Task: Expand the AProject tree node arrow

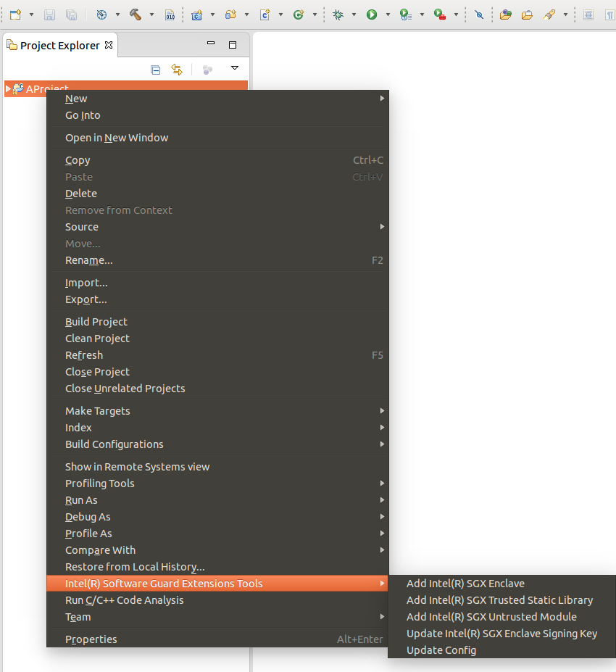Action: pyautogui.click(x=8, y=88)
